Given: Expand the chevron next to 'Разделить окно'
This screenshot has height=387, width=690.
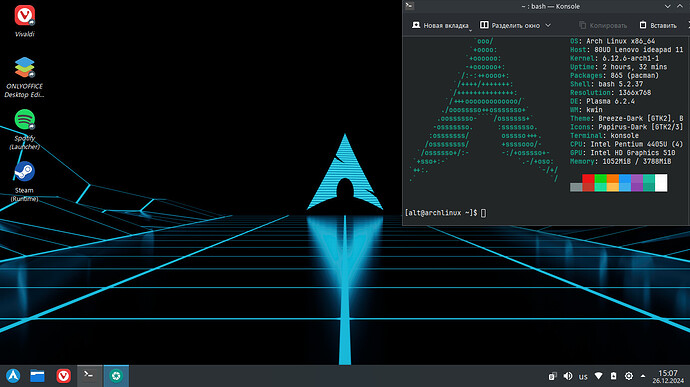Looking at the screenshot, I should coord(548,26).
